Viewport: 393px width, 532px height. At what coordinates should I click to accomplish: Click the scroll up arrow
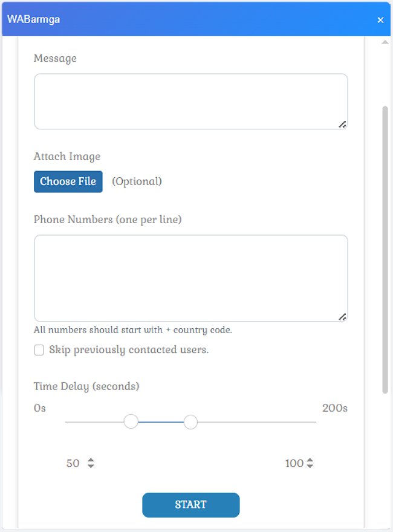click(385, 43)
